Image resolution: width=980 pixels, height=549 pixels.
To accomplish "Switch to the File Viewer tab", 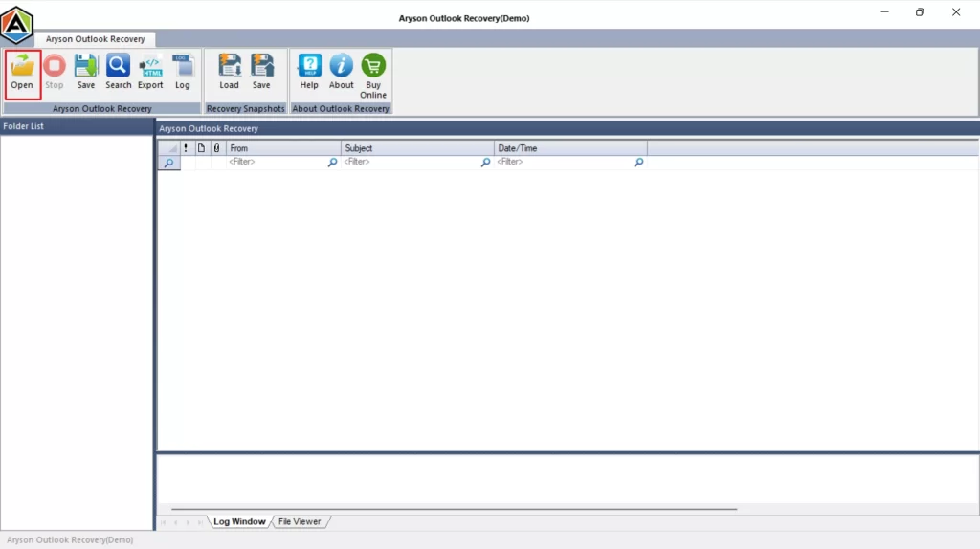I will 300,521.
